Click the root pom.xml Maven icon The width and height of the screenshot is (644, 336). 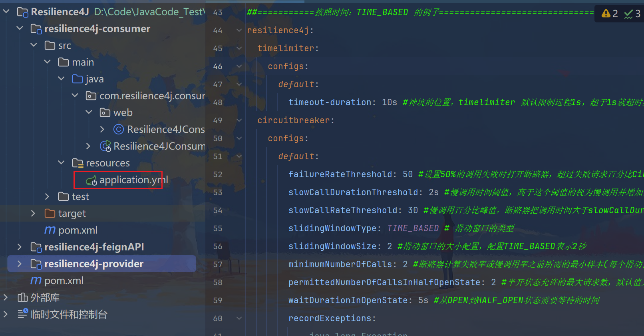36,281
